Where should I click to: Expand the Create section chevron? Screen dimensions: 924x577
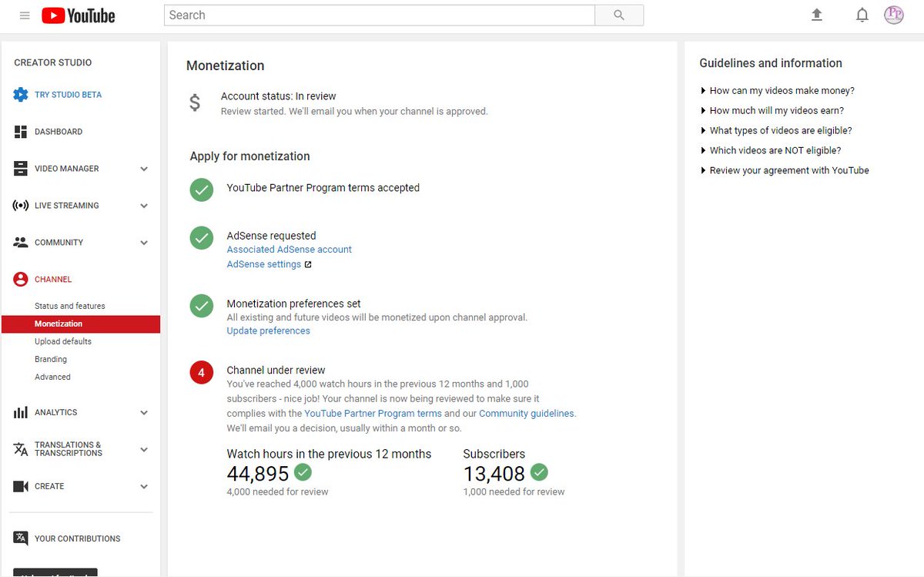[144, 486]
